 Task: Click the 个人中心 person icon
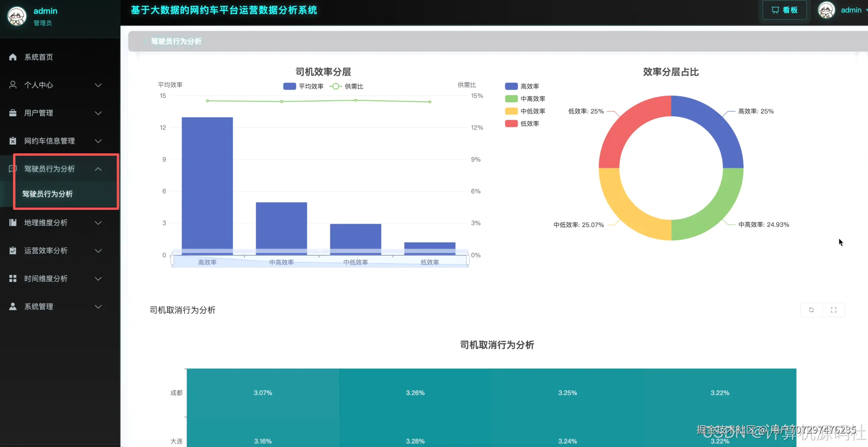coord(13,85)
